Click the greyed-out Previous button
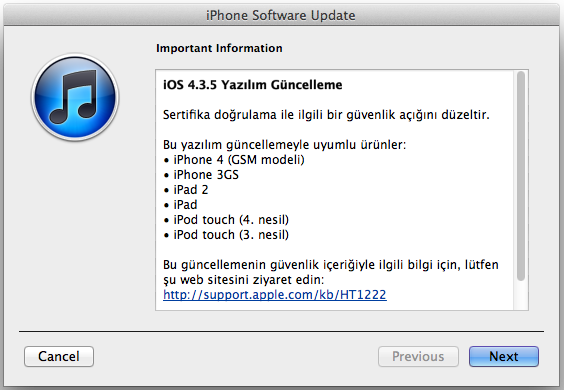564x390 pixels. pyautogui.click(x=418, y=356)
